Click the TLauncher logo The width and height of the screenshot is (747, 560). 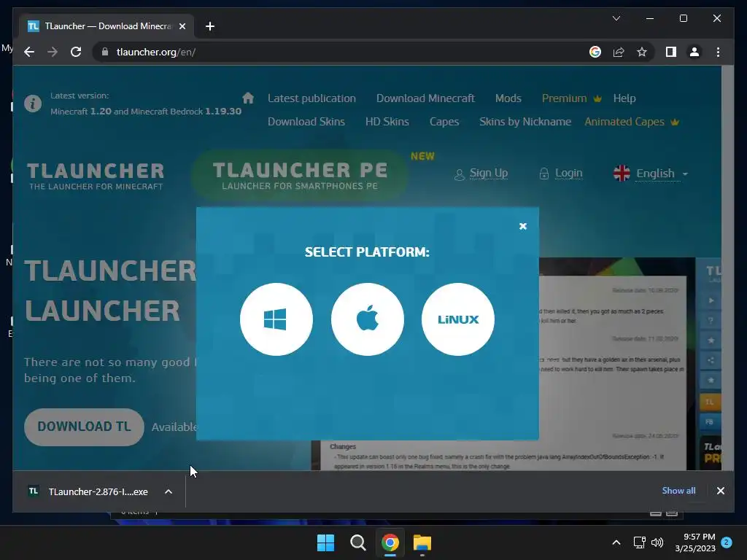point(96,176)
